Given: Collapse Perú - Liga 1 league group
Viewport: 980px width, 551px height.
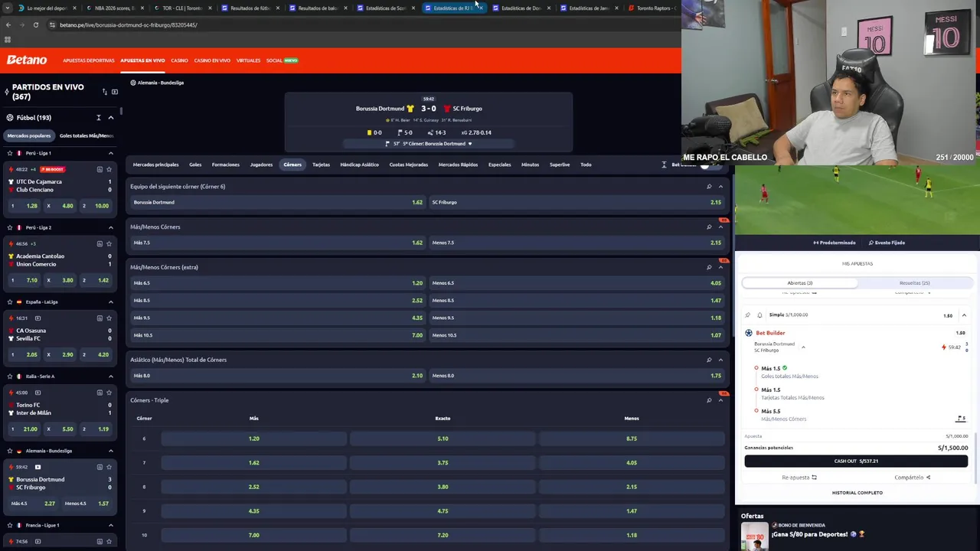Looking at the screenshot, I should coord(111,153).
